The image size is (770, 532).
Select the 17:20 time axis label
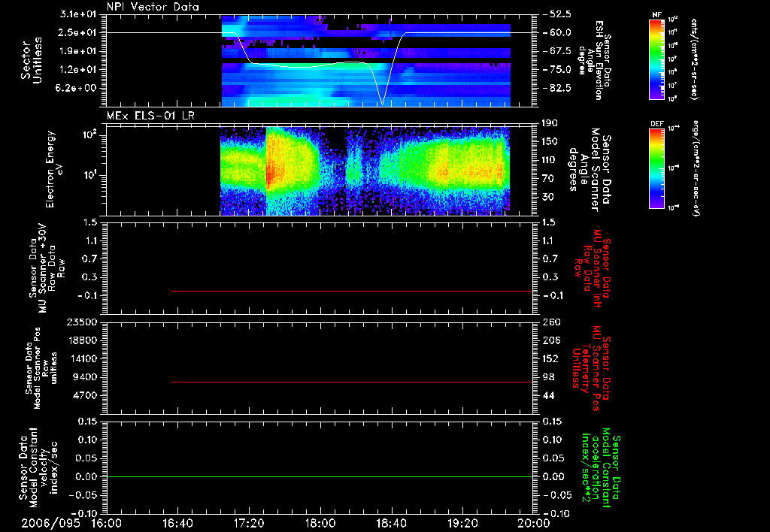pyautogui.click(x=249, y=523)
